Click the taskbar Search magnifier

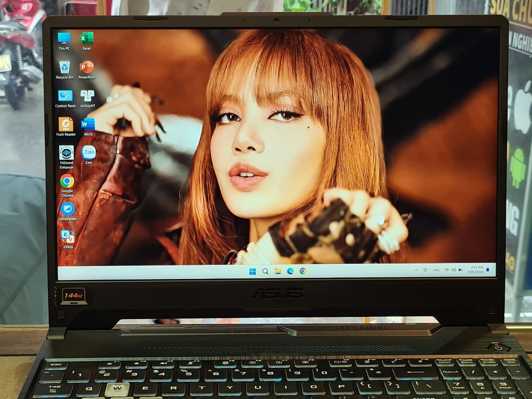click(265, 271)
